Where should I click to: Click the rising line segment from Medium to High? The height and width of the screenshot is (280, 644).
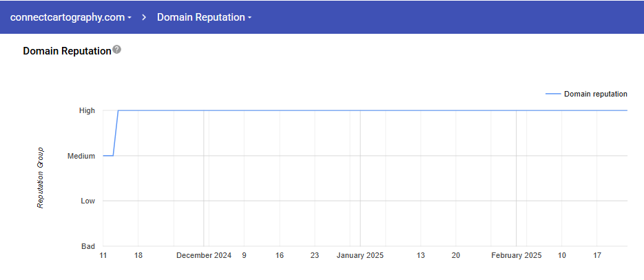point(116,133)
